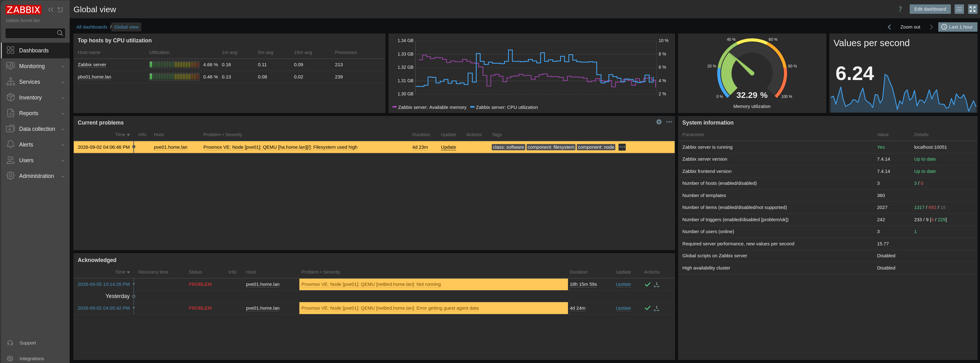Image resolution: width=980 pixels, height=363 pixels.
Task: Open the dashboard actions hamburger menu
Action: [959, 9]
